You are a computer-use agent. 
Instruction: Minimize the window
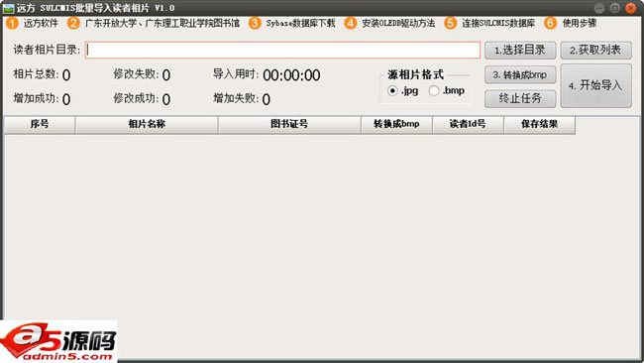pos(599,8)
